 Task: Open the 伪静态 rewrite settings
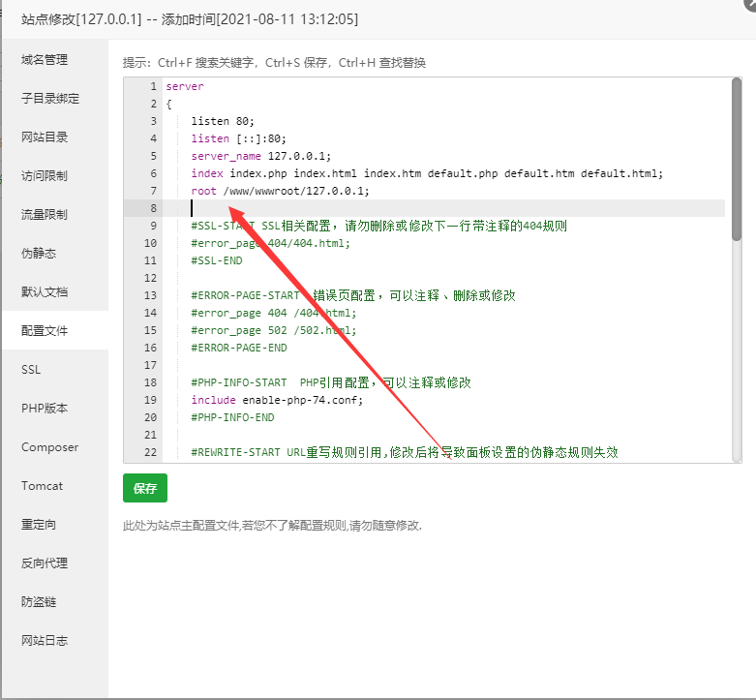click(39, 254)
